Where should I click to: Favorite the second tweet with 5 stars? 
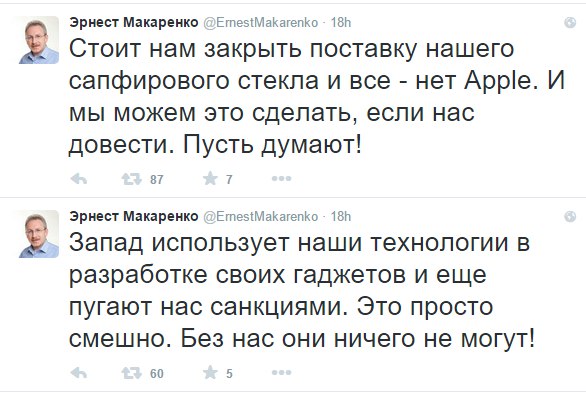210,373
